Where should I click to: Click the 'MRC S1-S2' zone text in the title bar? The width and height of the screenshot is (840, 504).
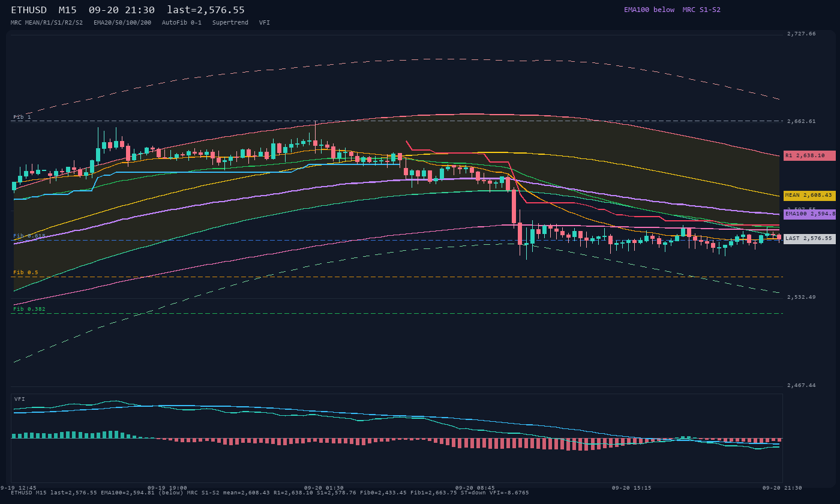(701, 10)
